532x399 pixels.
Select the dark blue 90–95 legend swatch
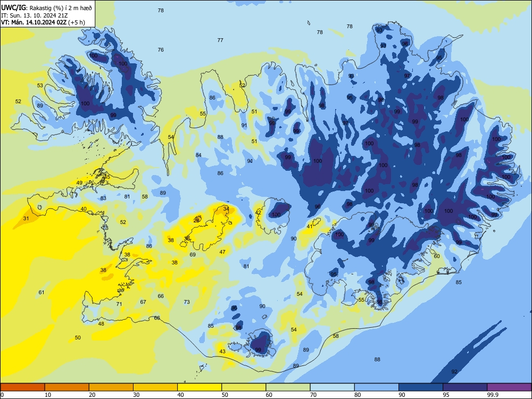421,387
